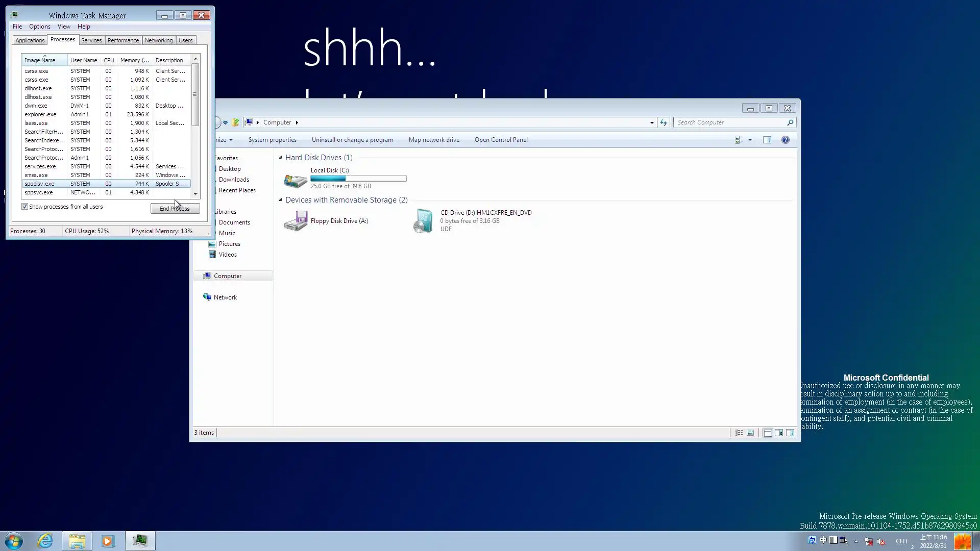This screenshot has height=551, width=980.
Task: Select the Floppy Disk Drive (A:) icon
Action: 296,221
